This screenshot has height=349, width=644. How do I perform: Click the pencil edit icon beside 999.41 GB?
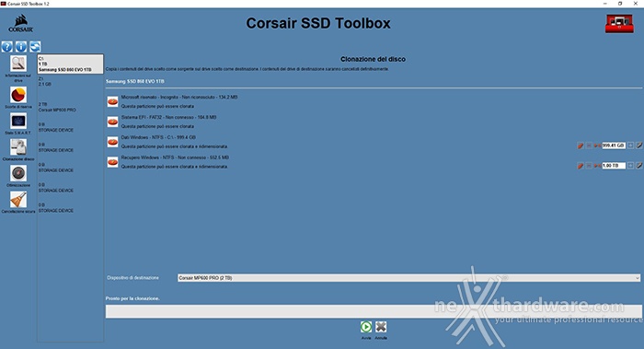coord(639,145)
